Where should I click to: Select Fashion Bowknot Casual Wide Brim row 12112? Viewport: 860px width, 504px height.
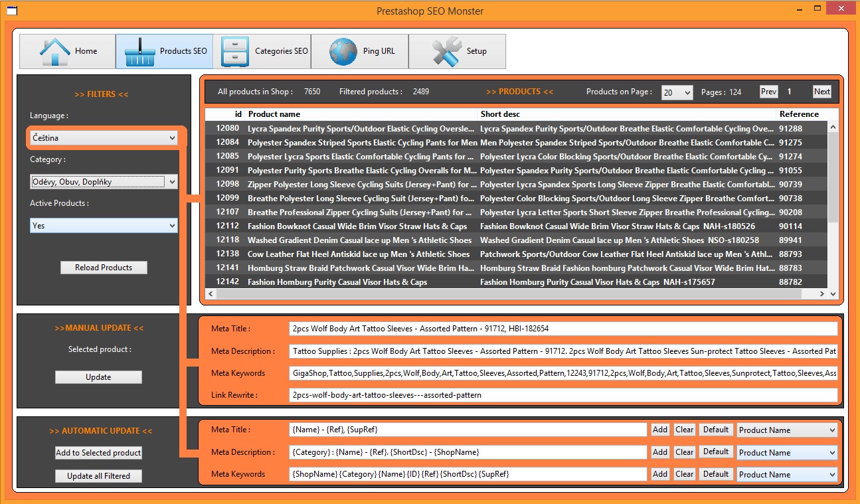[x=517, y=226]
